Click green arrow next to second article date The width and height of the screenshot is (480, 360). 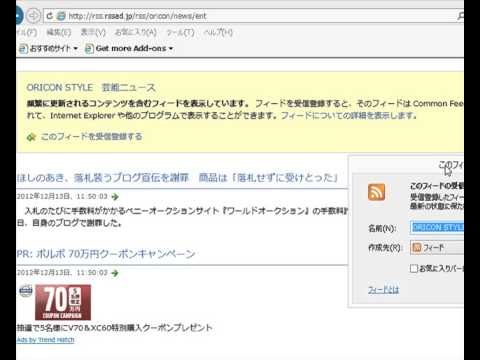115,273
